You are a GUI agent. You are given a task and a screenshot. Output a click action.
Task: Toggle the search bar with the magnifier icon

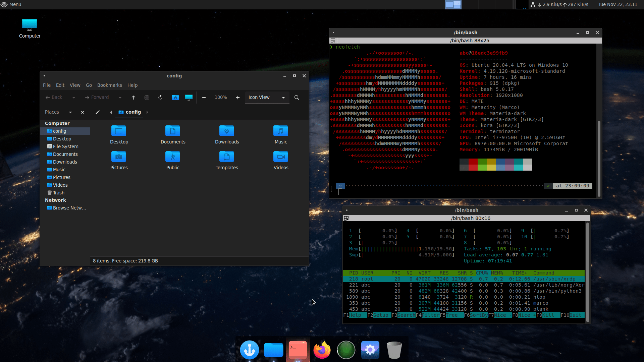pos(297,98)
